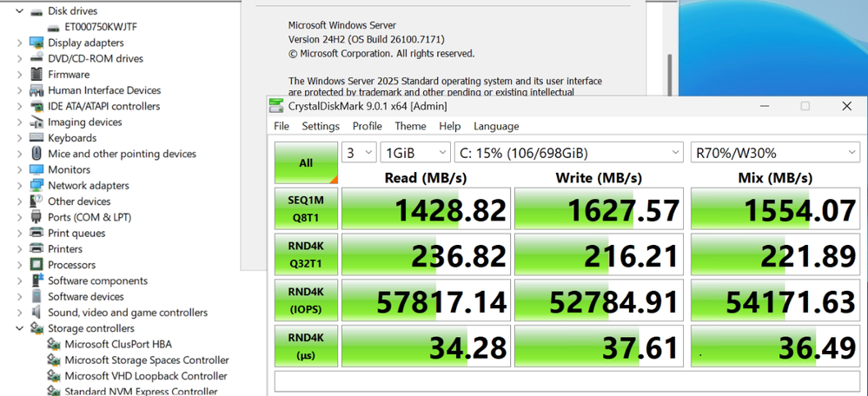The width and height of the screenshot is (868, 396).
Task: Start the SEQ1M Q8T1 test
Action: (x=306, y=208)
